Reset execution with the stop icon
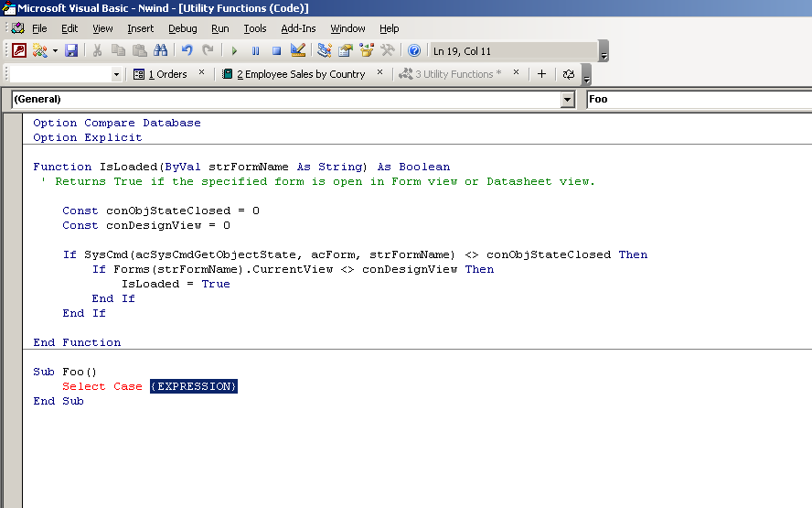Screen dimensions: 812x508 click(x=276, y=51)
